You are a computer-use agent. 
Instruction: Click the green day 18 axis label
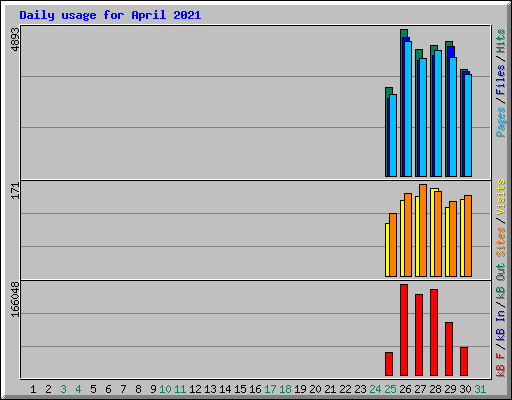pyautogui.click(x=285, y=389)
